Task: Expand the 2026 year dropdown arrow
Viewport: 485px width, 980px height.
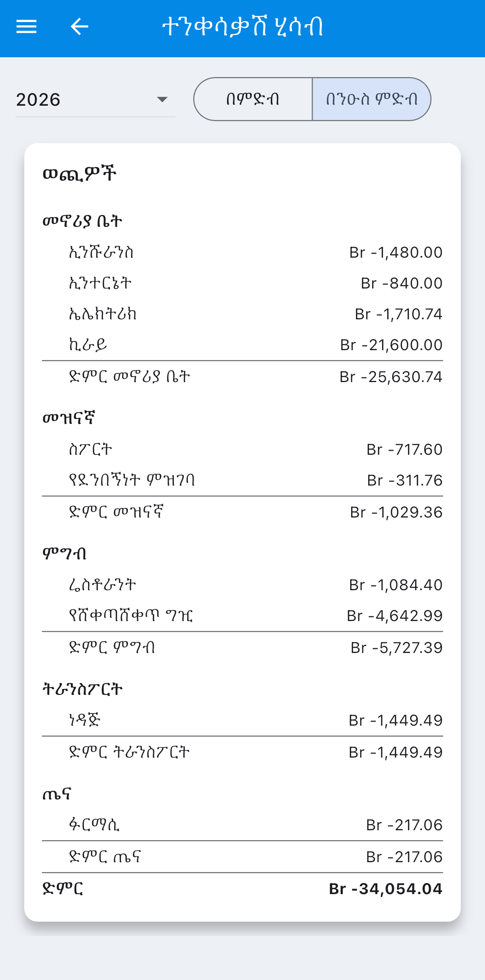Action: coord(162,100)
